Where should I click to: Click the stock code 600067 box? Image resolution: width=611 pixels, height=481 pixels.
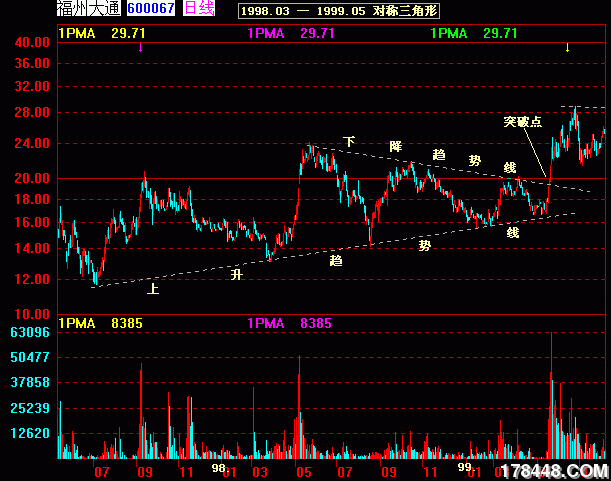(x=151, y=9)
